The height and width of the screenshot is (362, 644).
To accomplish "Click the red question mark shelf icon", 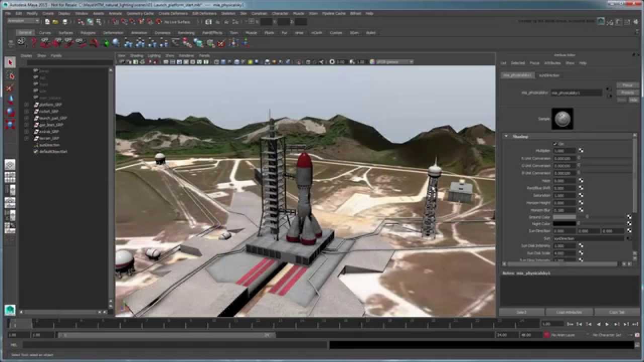I will (x=34, y=43).
